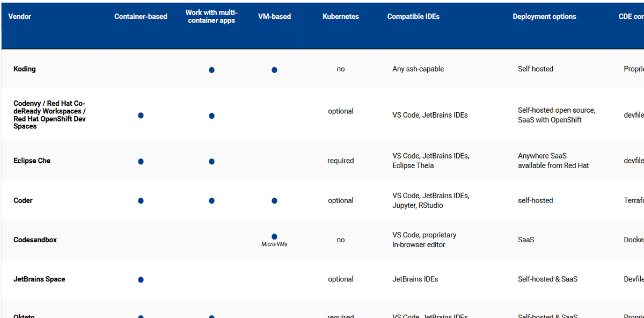Screen dimensions: 644x318
Task: Click the Compatible IDEs column header
Action: point(413,17)
